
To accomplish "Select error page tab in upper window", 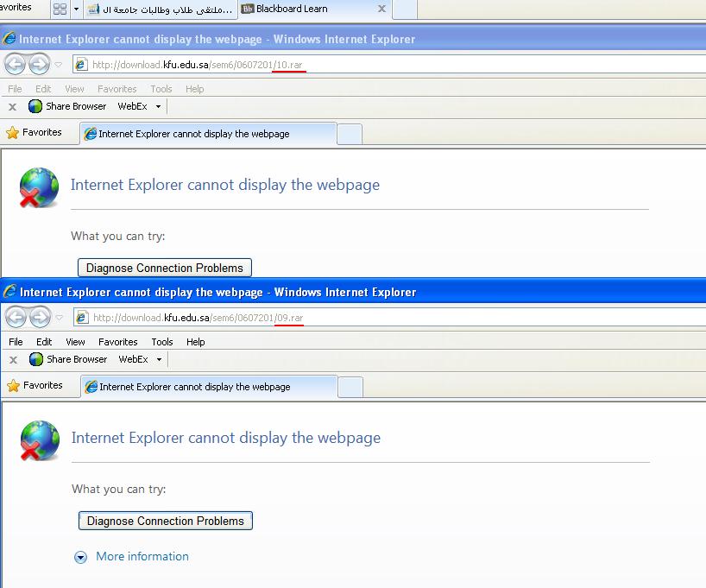I will (x=208, y=134).
